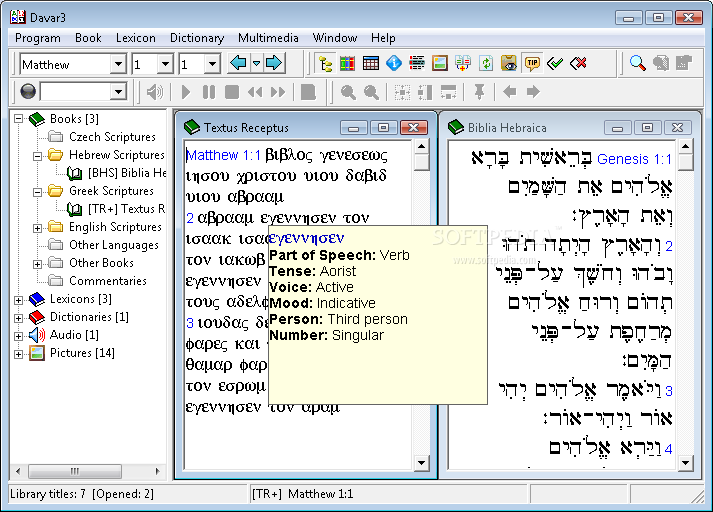Select Other Languages folder
This screenshot has height=512, width=713.
point(114,245)
